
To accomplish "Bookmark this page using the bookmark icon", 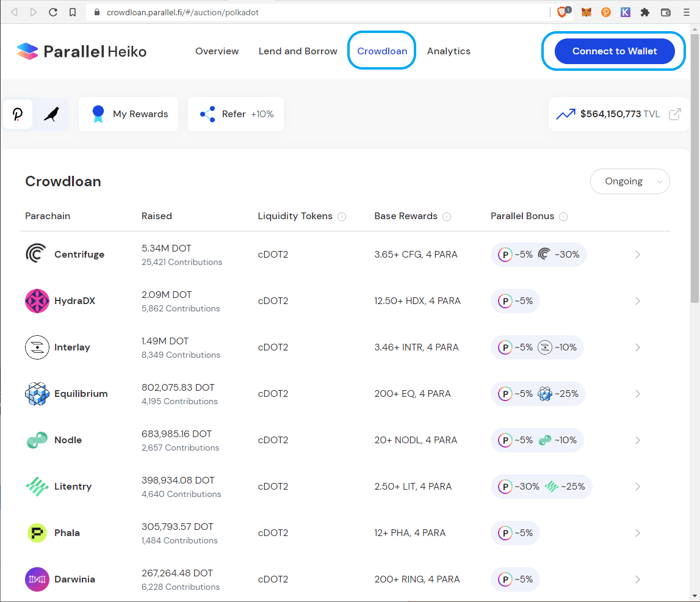I will 73,12.
